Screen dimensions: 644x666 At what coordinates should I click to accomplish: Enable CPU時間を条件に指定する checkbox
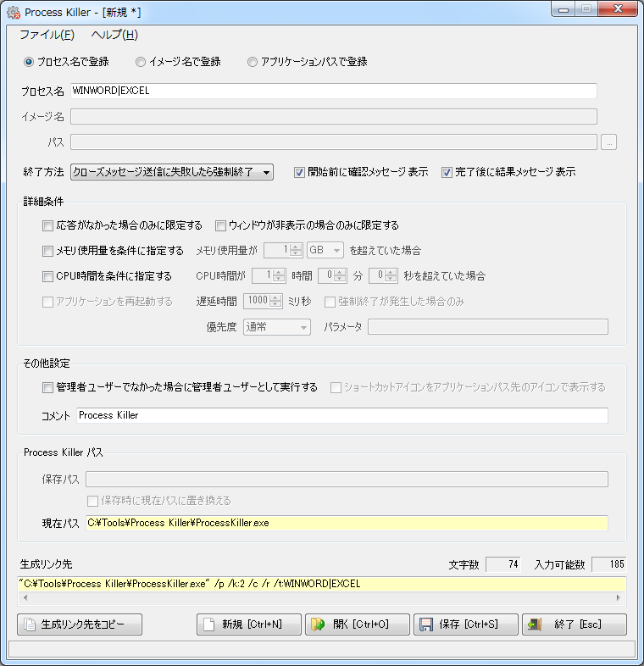point(47,275)
